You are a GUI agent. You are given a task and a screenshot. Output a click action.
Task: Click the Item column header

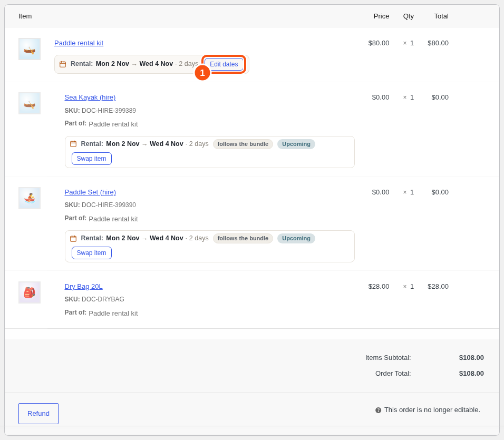tap(25, 16)
